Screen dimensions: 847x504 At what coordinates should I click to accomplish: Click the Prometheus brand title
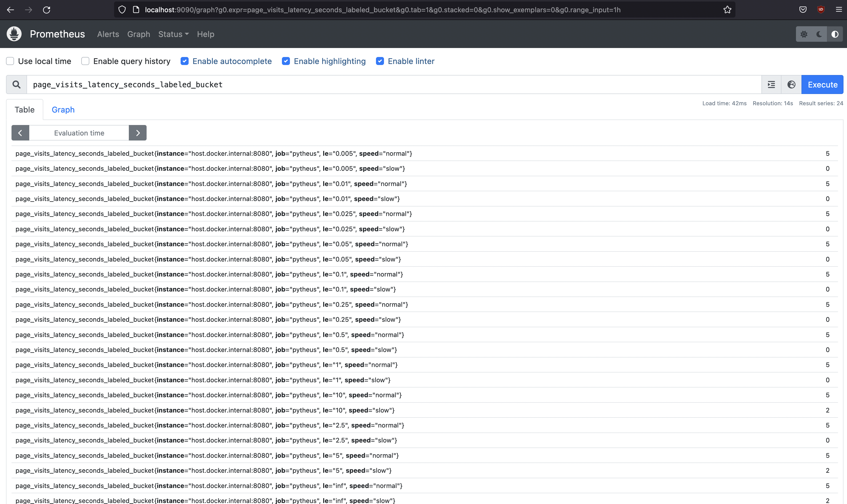(x=58, y=34)
